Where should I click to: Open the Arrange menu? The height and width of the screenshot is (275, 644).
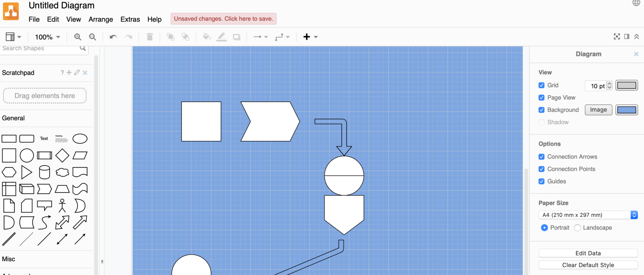tap(101, 19)
